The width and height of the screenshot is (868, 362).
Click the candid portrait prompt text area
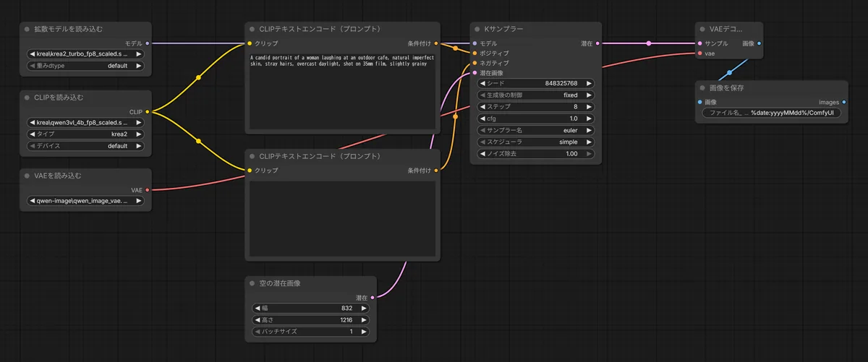(x=343, y=91)
